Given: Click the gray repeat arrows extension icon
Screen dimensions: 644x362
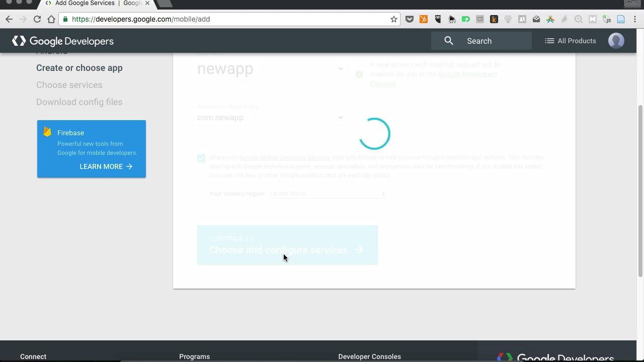Looking at the screenshot, I should [480, 19].
